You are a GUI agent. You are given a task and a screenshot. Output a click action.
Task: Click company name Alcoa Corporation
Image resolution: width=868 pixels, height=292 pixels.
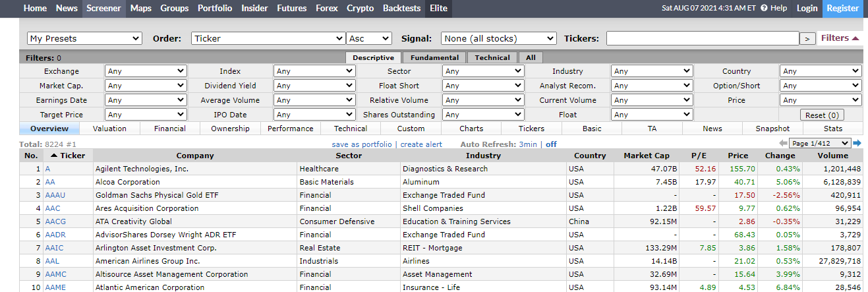tap(128, 182)
